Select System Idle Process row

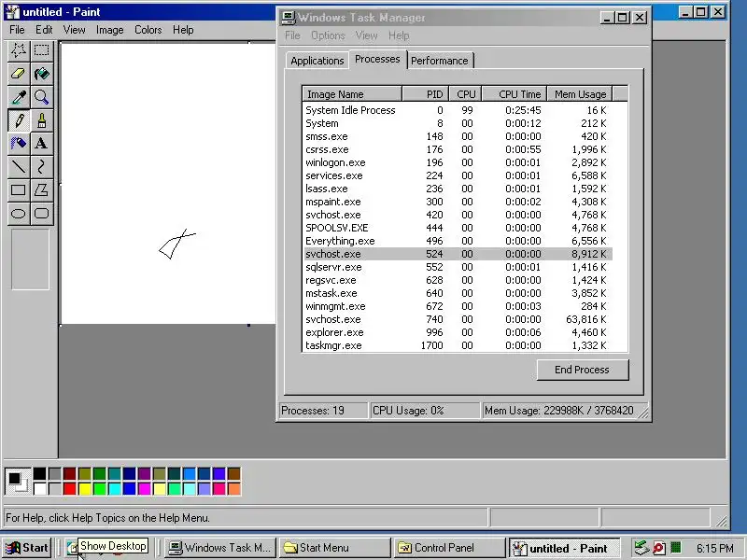tap(458, 110)
